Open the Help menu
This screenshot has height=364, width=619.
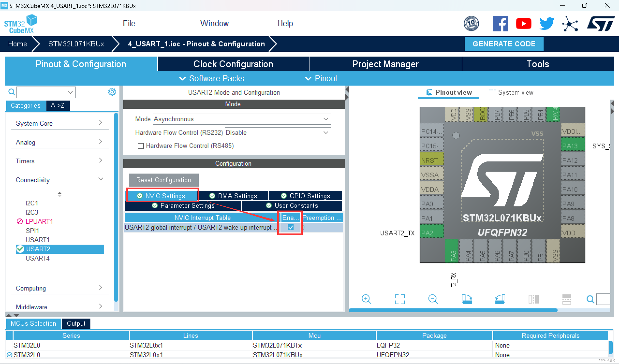285,23
